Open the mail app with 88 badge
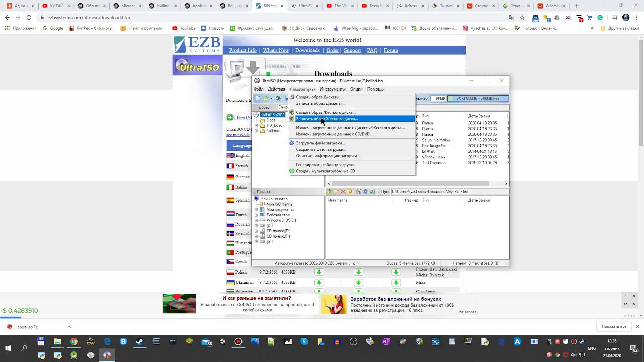 coord(207,342)
